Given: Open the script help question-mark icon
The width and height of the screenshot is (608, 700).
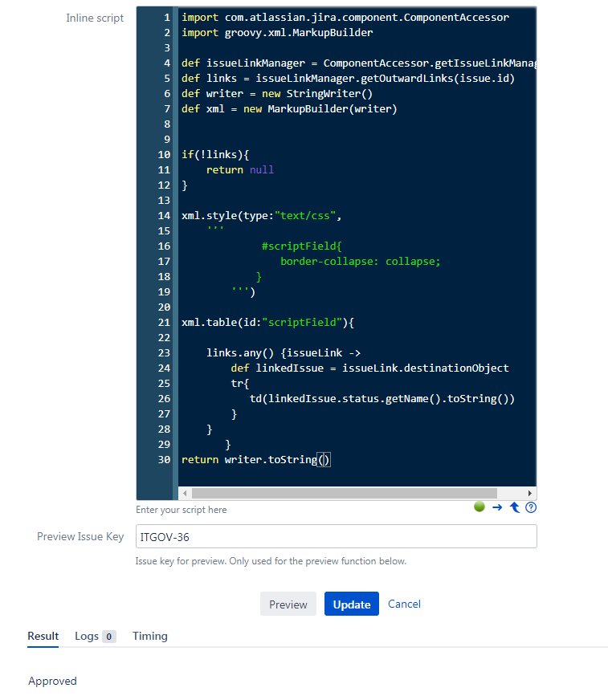Looking at the screenshot, I should pyautogui.click(x=531, y=507).
